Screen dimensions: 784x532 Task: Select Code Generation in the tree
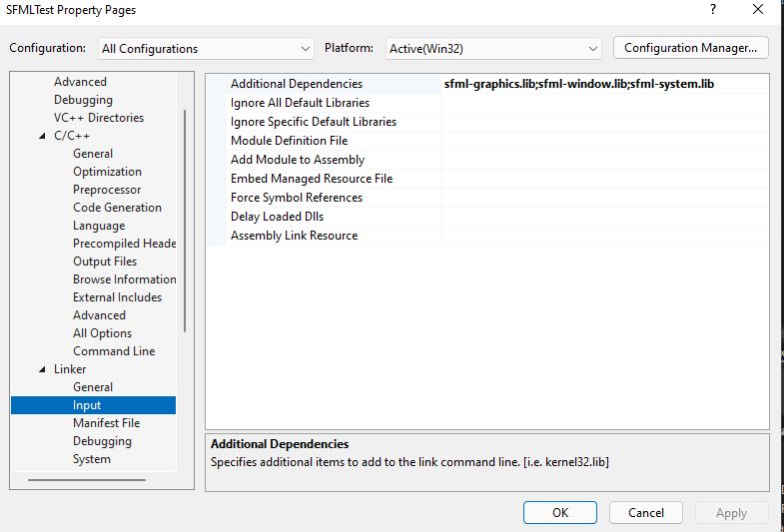117,208
